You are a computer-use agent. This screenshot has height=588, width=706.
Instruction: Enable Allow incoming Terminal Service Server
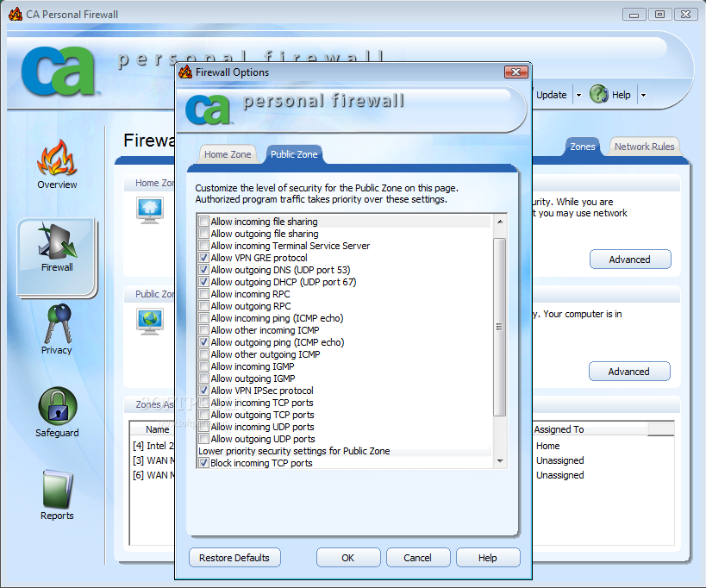(204, 246)
